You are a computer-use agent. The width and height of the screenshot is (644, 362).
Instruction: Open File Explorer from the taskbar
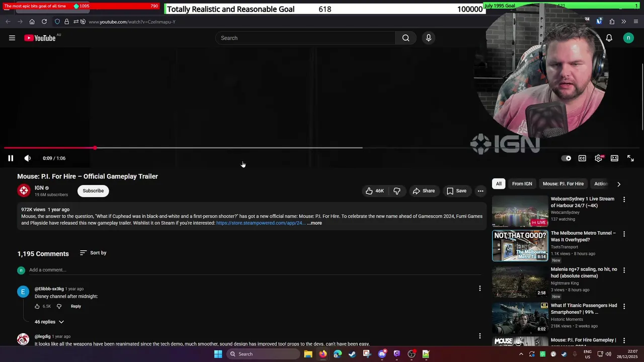click(308, 354)
